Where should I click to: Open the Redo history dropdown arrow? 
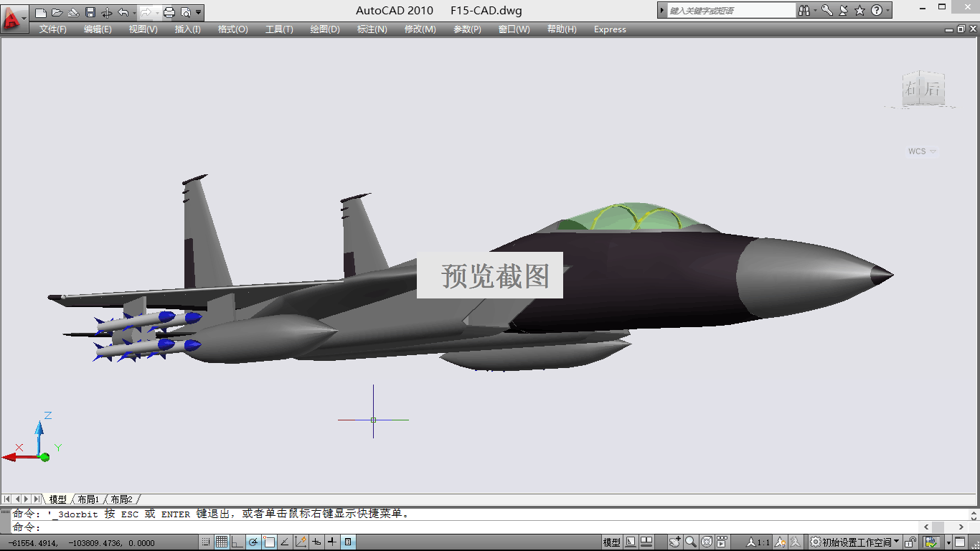[x=156, y=12]
